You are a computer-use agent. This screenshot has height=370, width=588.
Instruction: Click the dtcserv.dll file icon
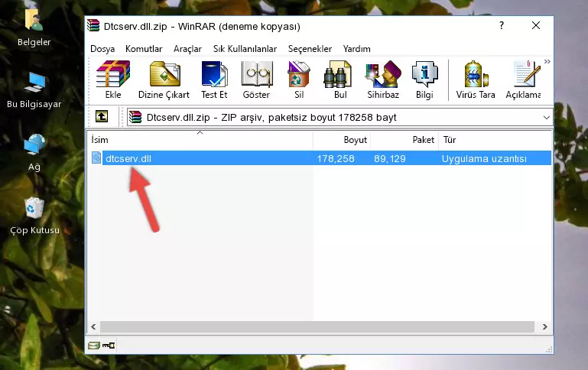[96, 157]
